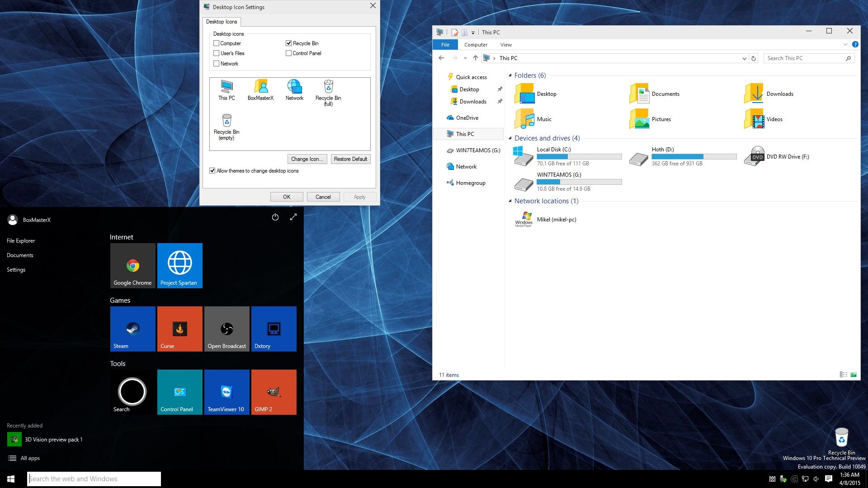
Task: Open GIMP 2 from the Start menu
Action: (x=274, y=392)
